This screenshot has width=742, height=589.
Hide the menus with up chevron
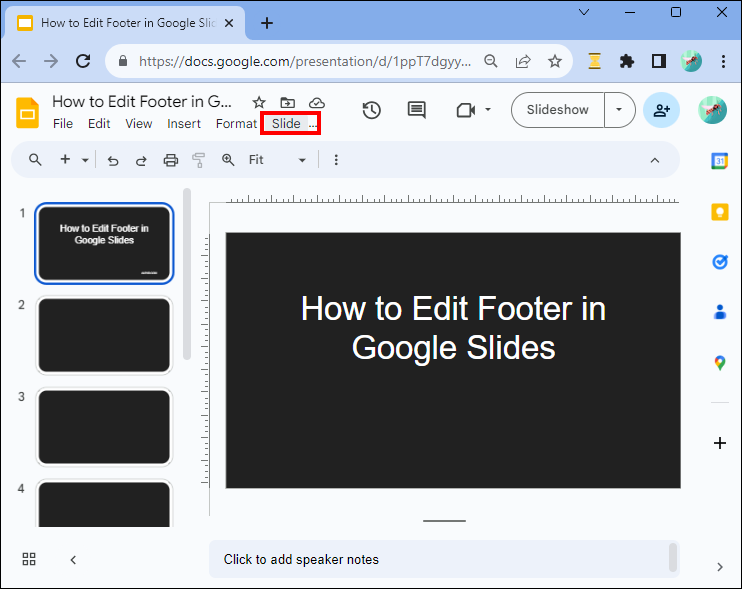tap(655, 160)
